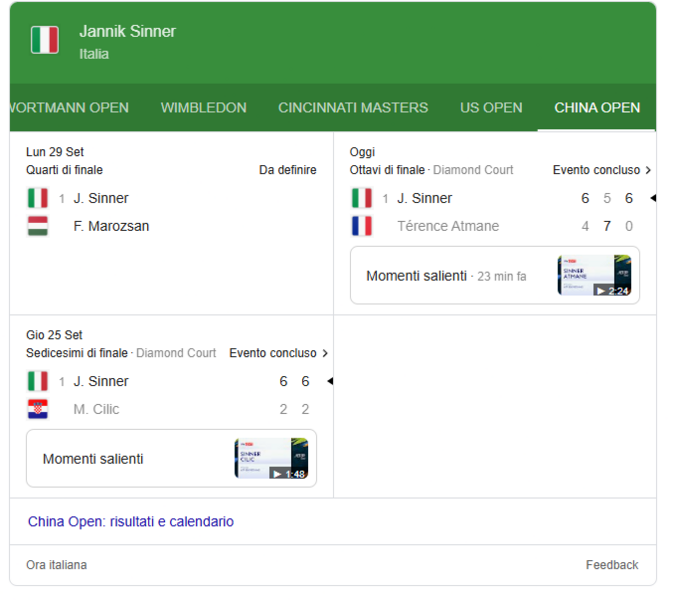This screenshot has height=600, width=675.
Task: Click Italy flag in Sinner–Atmane match
Action: 361,198
